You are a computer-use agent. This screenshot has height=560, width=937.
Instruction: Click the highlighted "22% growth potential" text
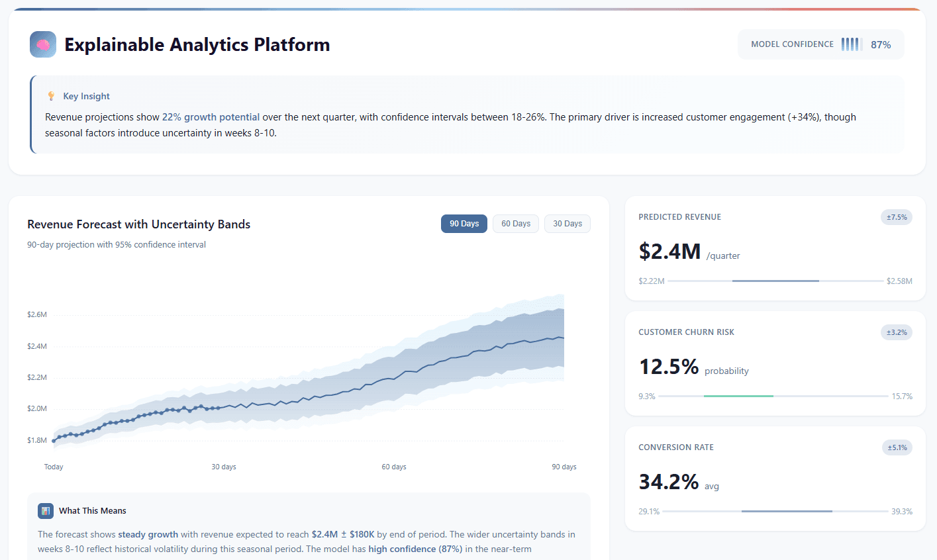pyautogui.click(x=211, y=117)
